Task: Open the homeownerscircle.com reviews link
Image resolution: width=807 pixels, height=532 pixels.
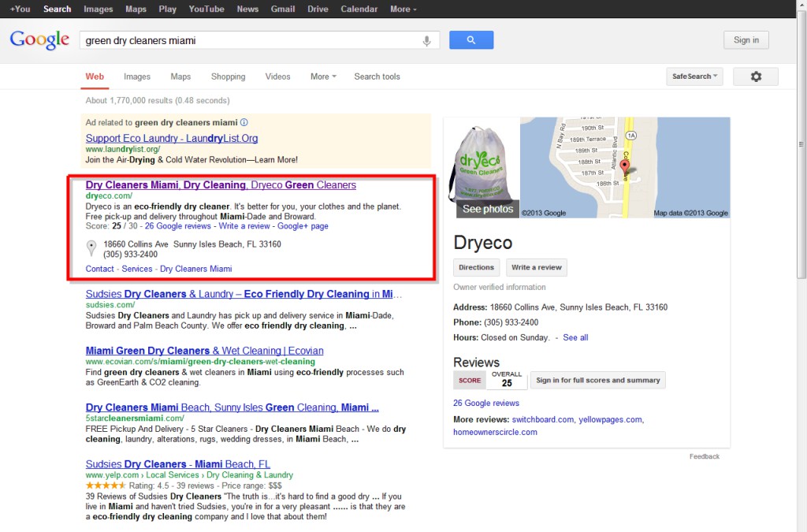Action: [495, 432]
